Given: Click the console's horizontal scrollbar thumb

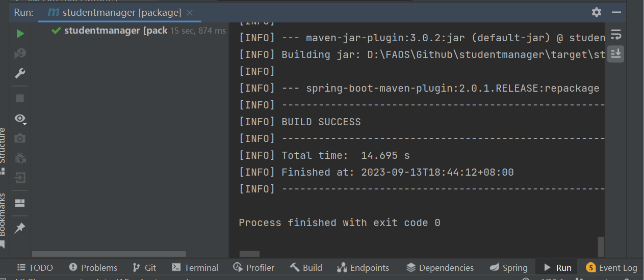Looking at the screenshot, I should click(x=249, y=254).
